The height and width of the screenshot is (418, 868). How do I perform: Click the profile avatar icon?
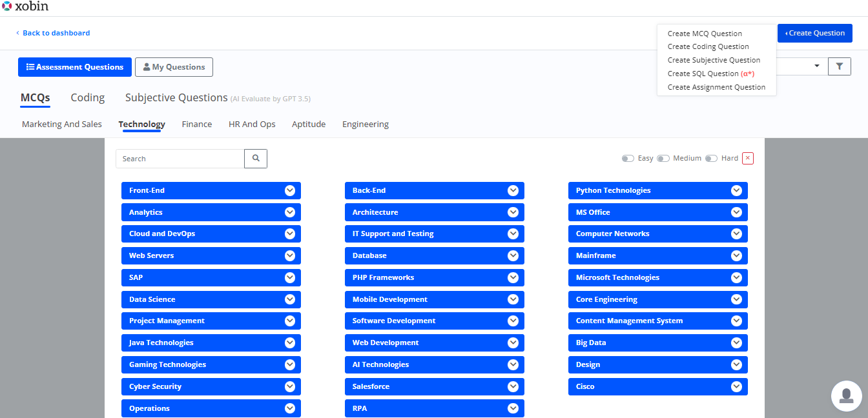pyautogui.click(x=847, y=396)
